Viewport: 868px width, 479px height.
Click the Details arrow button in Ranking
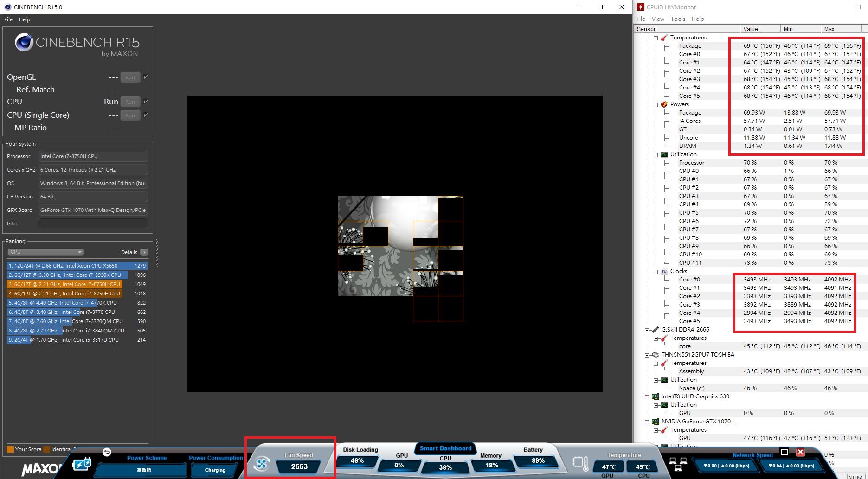tap(144, 252)
